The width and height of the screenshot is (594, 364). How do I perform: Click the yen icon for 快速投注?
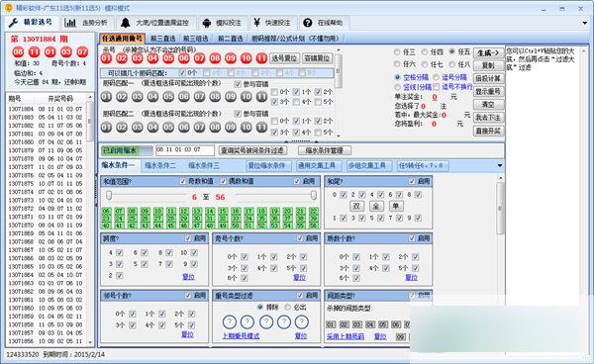click(256, 23)
